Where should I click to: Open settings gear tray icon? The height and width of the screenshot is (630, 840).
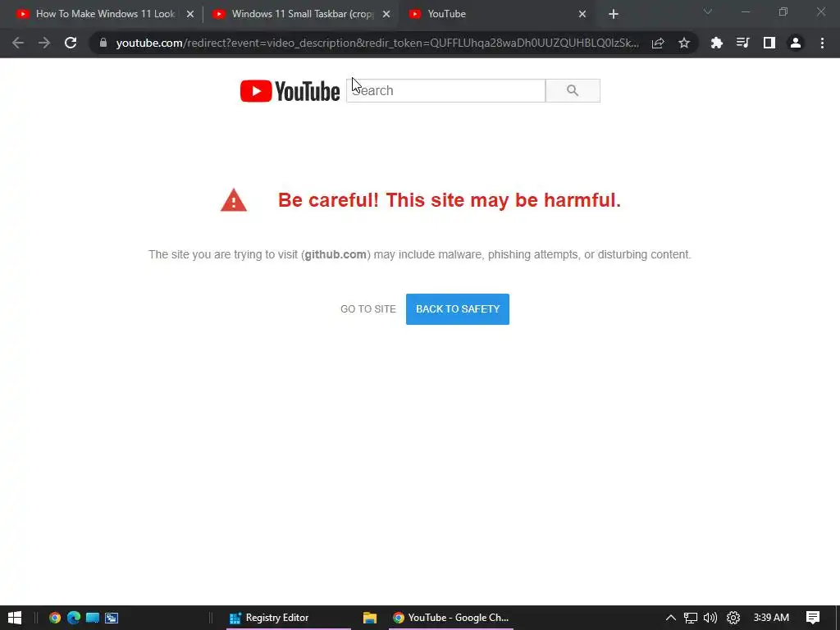coord(733,618)
